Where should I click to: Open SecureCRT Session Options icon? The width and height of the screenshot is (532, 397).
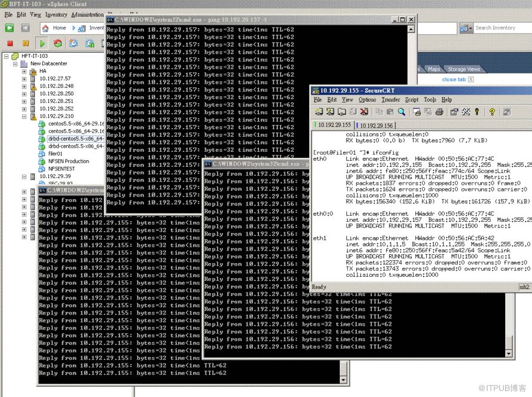(x=454, y=112)
